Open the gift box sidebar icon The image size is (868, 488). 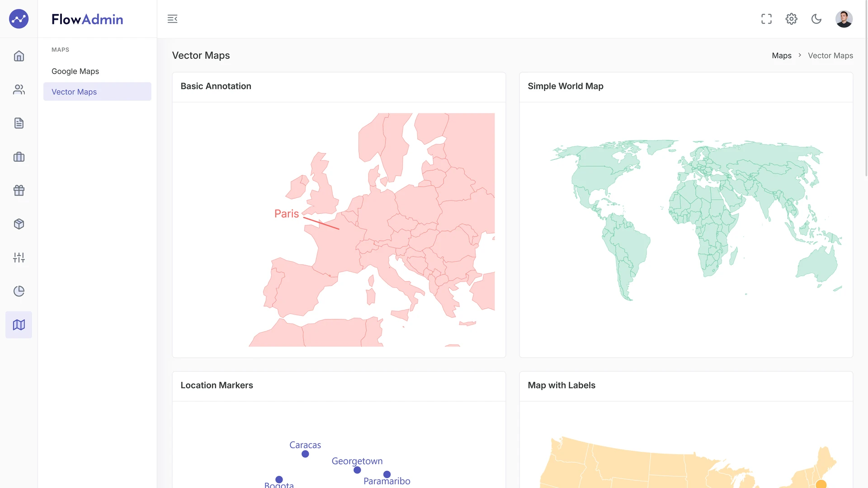point(19,190)
